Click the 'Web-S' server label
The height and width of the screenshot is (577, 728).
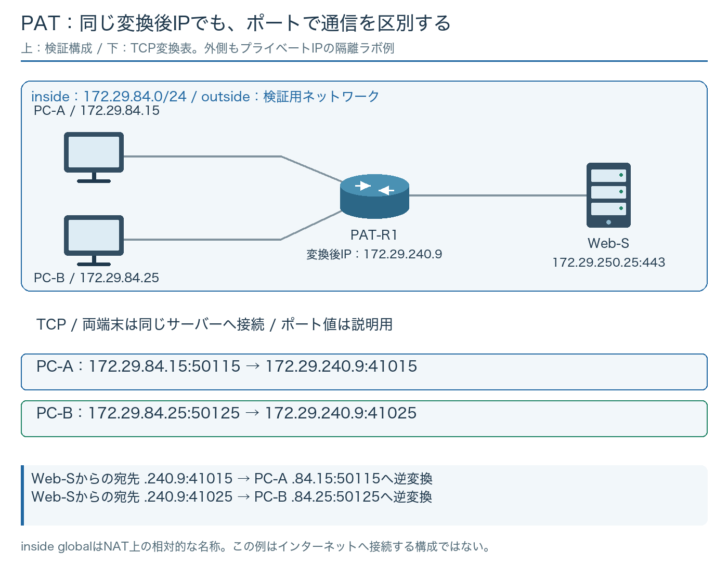click(x=608, y=243)
